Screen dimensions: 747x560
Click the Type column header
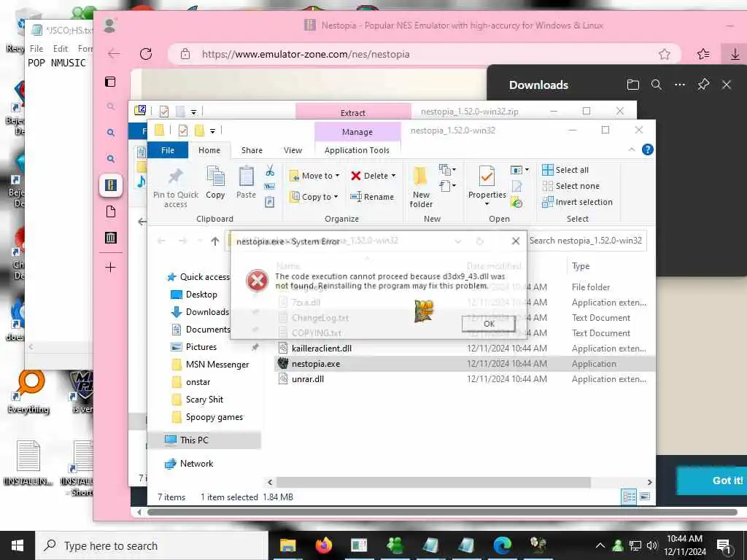click(x=581, y=266)
